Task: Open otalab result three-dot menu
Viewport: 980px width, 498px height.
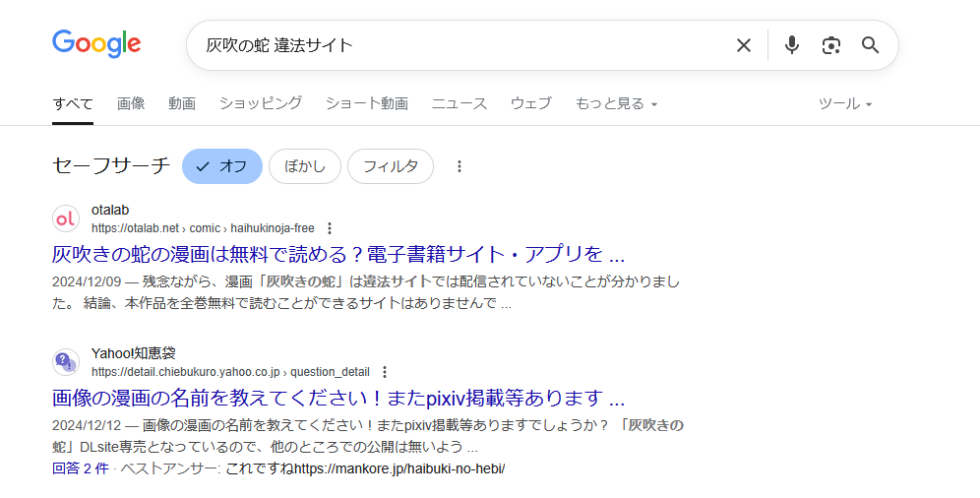Action: [x=330, y=228]
